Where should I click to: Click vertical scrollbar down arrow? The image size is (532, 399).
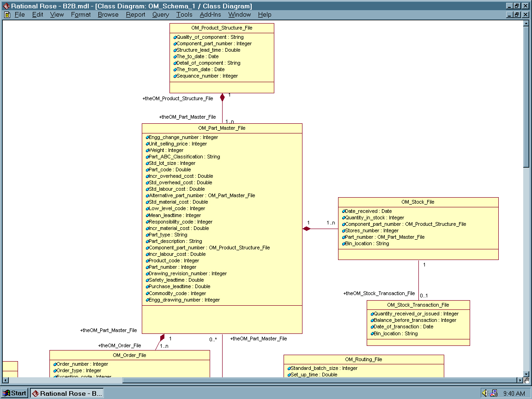(526, 374)
